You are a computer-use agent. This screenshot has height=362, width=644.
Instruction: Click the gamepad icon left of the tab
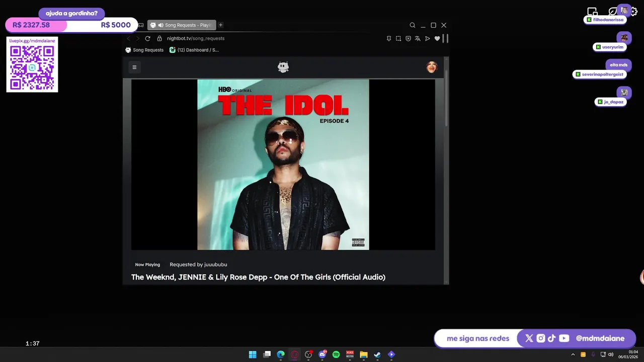coord(141,25)
